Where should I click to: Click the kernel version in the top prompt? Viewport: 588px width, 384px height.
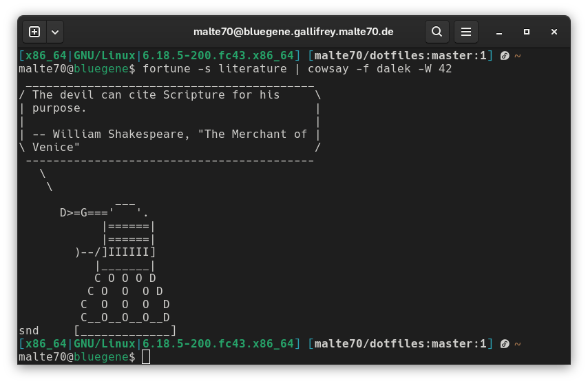coord(219,55)
